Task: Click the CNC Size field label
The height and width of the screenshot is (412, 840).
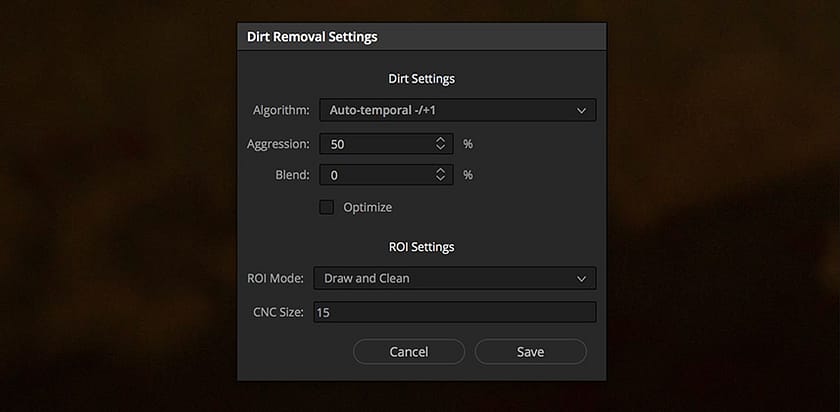Action: pyautogui.click(x=279, y=312)
